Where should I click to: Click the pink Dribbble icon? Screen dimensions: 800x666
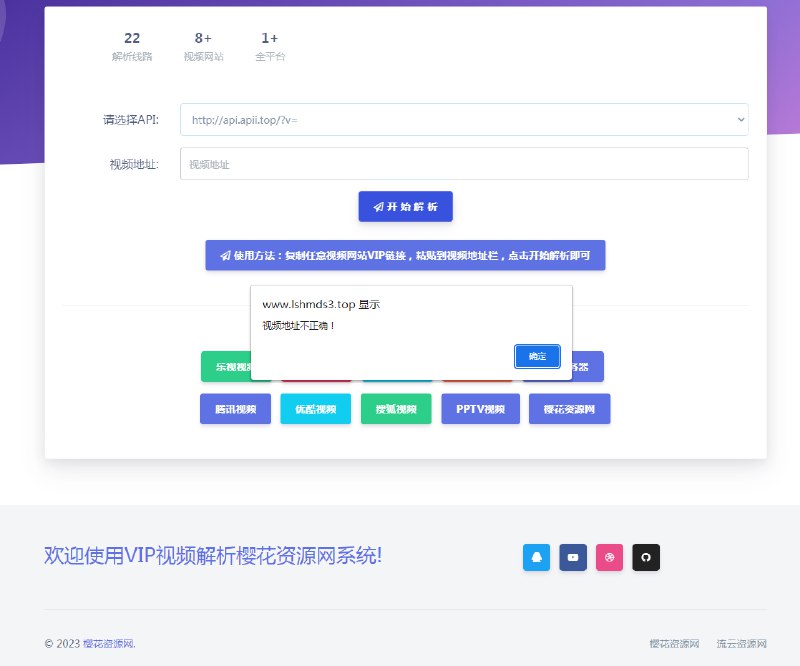(609, 558)
